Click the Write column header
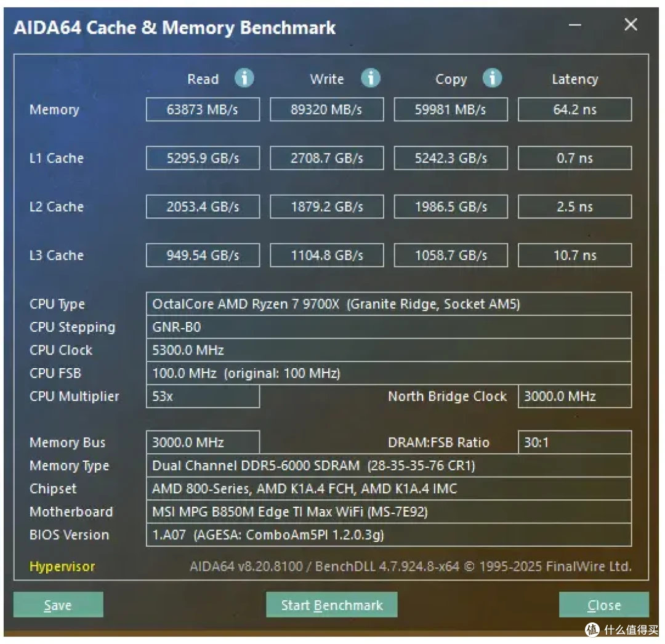Screen dimensions: 665x644 pos(326,79)
